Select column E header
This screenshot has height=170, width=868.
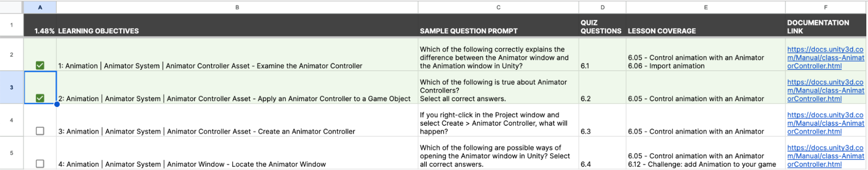coord(706,7)
